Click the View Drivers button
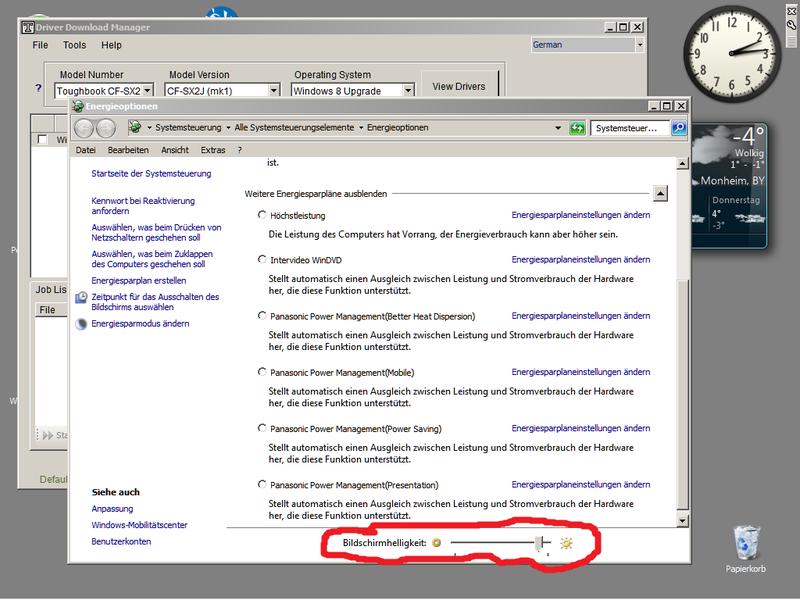The height and width of the screenshot is (600, 800). [459, 86]
